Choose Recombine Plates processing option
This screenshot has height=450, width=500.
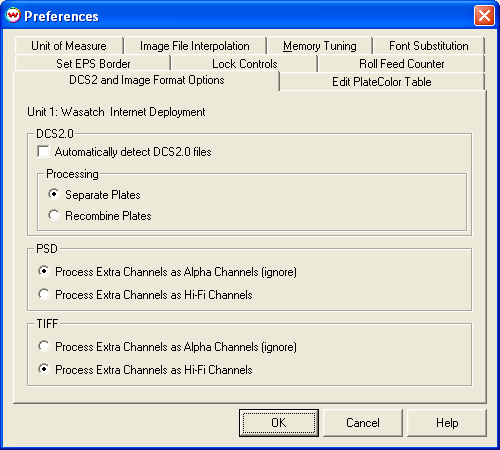tap(54, 215)
